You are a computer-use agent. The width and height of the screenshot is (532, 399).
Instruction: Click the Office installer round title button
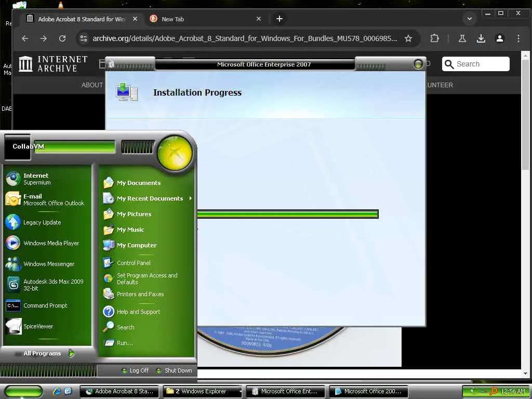[x=418, y=64]
